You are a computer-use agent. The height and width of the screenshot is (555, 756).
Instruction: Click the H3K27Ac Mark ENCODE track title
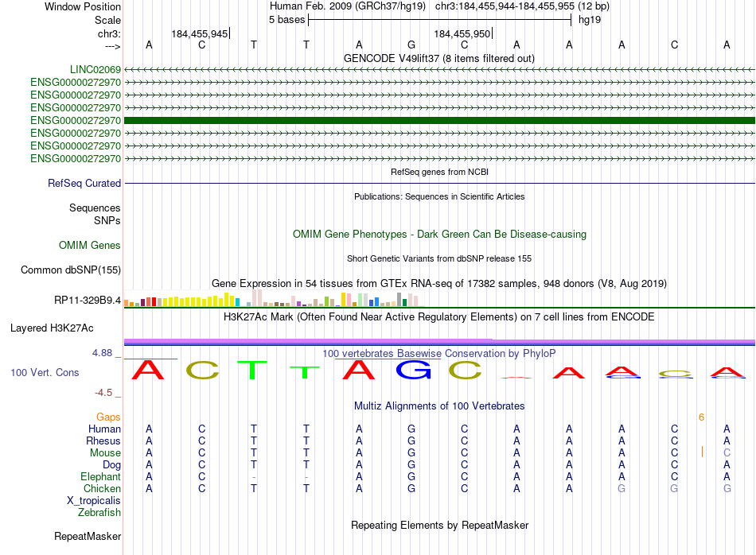(439, 317)
